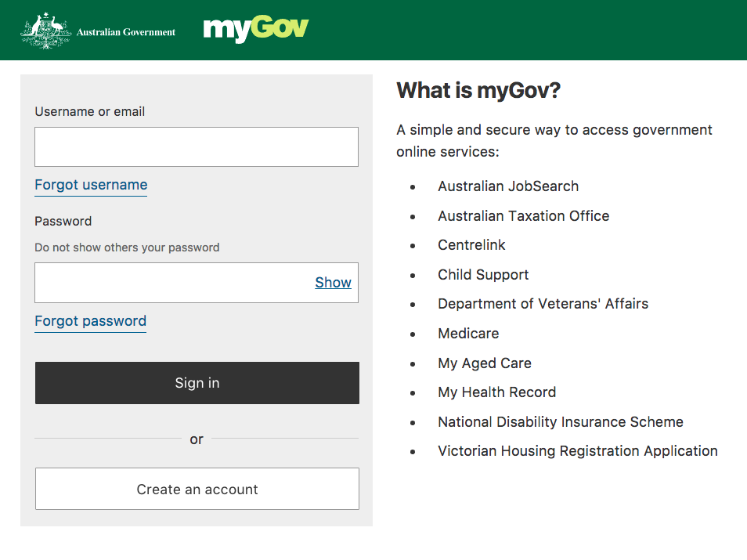Click 'Victorian Housing Registration Application' list item
Screen dimensions: 747x560
pyautogui.click(x=577, y=451)
